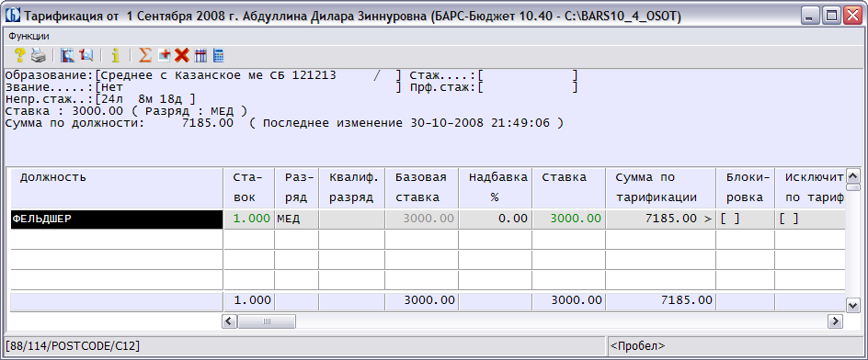The height and width of the screenshot is (360, 868).
Task: Add a record with the red plus icon
Action: 164,55
